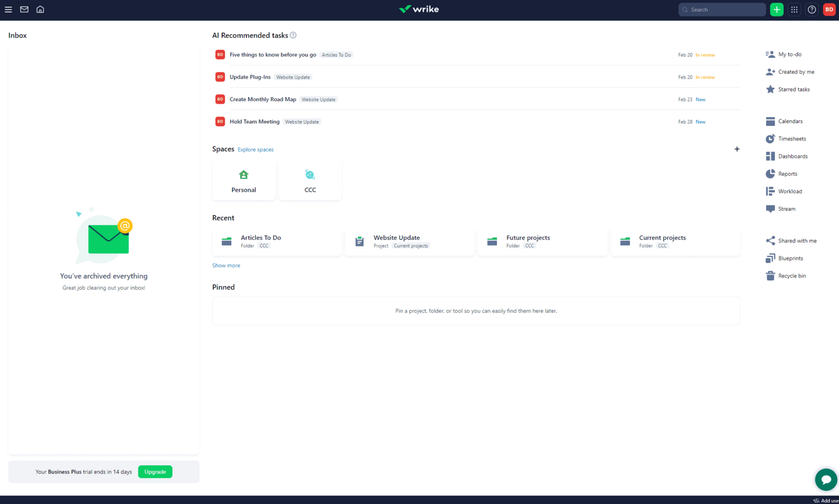Click the Add users link in footer
This screenshot has width=839, height=504.
[x=826, y=501]
